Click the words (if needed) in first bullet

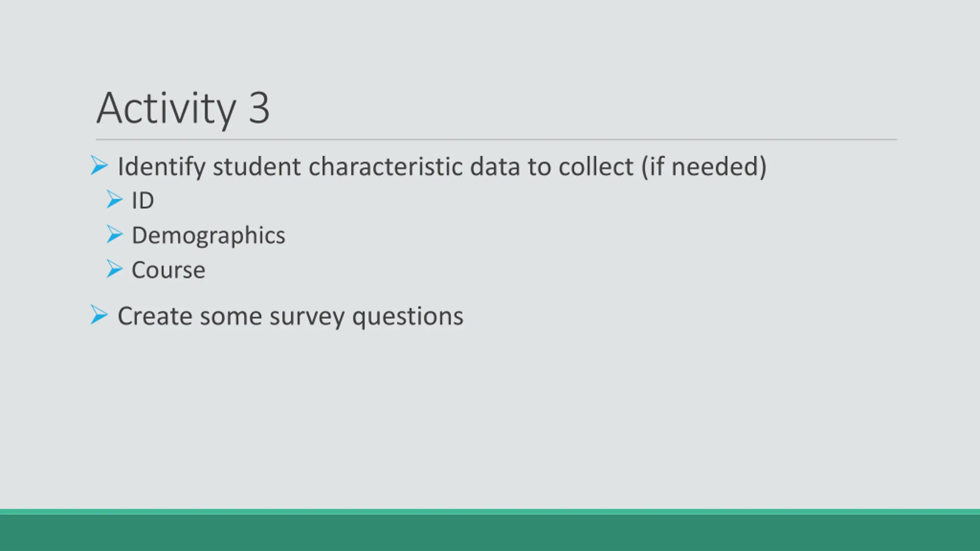pyautogui.click(x=704, y=167)
